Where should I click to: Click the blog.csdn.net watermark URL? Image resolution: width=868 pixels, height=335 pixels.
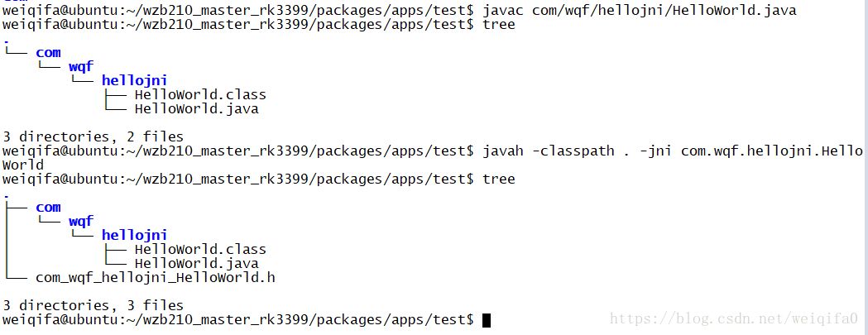click(734, 319)
